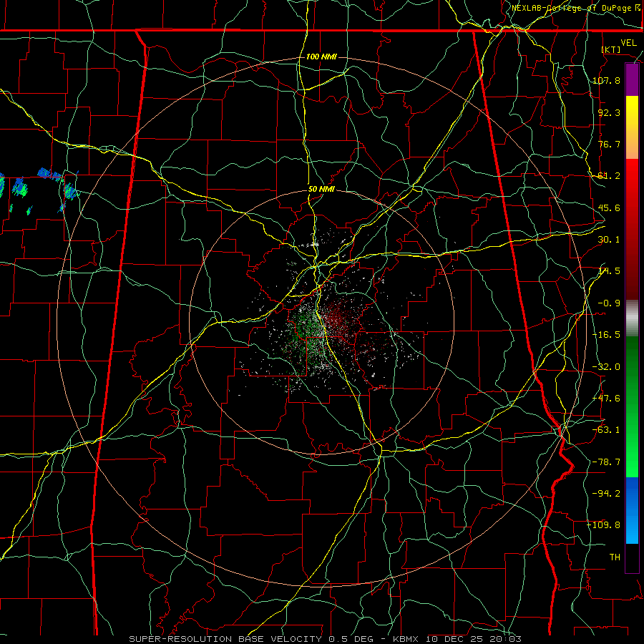The height and width of the screenshot is (644, 644).
Task: Select the purple segment of the color bar
Action: (x=632, y=80)
